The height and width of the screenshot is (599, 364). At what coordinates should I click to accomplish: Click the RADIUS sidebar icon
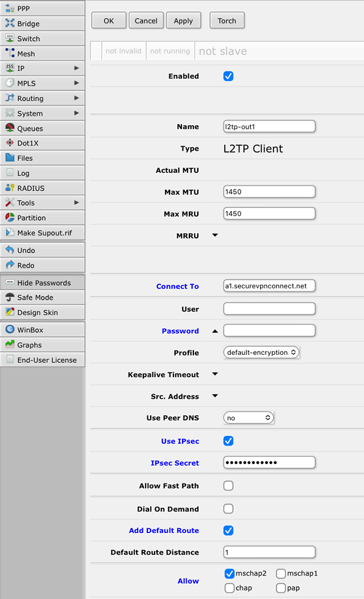pos(10,188)
